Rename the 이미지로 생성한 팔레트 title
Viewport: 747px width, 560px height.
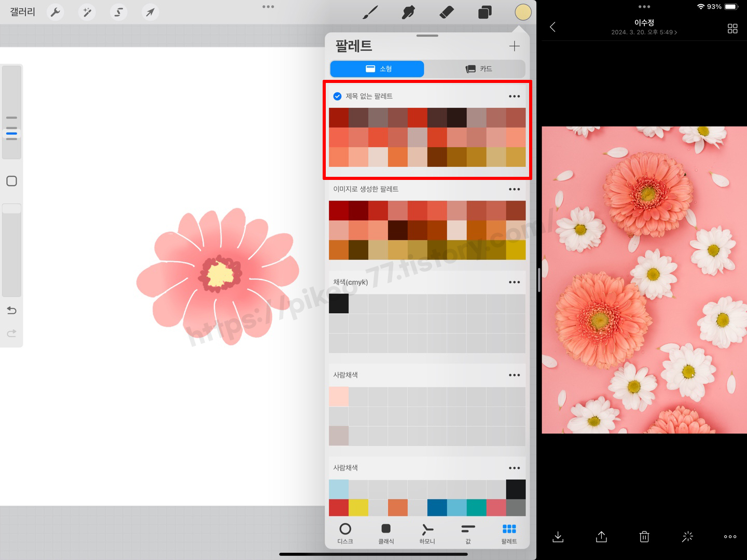(x=366, y=189)
